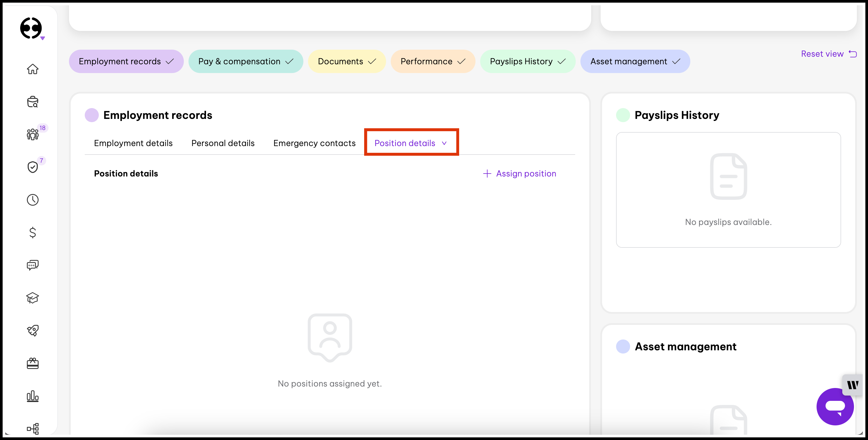The width and height of the screenshot is (868, 440).
Task: Click the rocket icon in sidebar
Action: coord(33,330)
